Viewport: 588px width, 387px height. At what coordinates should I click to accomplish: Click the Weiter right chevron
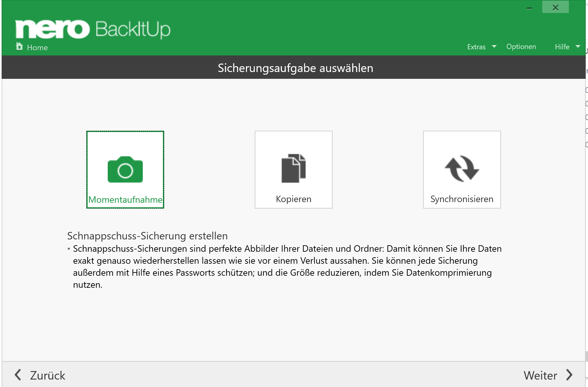[570, 375]
